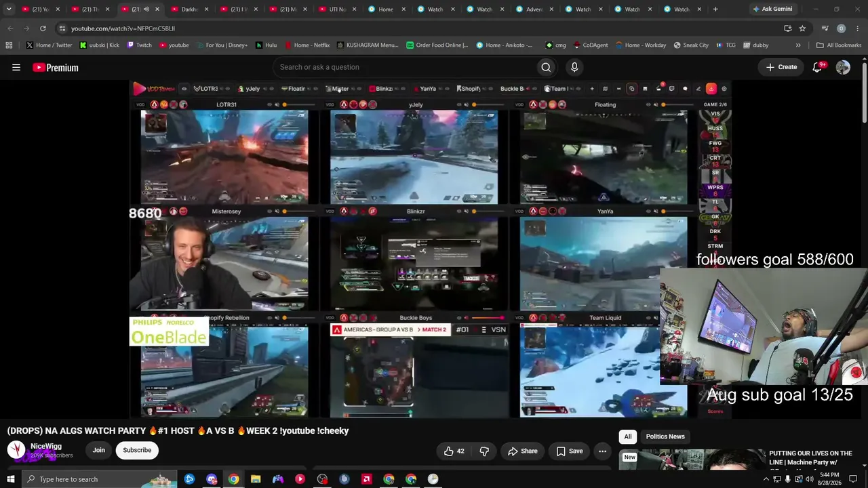
Task: Open Chrome's three-dot menu
Action: coord(858,28)
